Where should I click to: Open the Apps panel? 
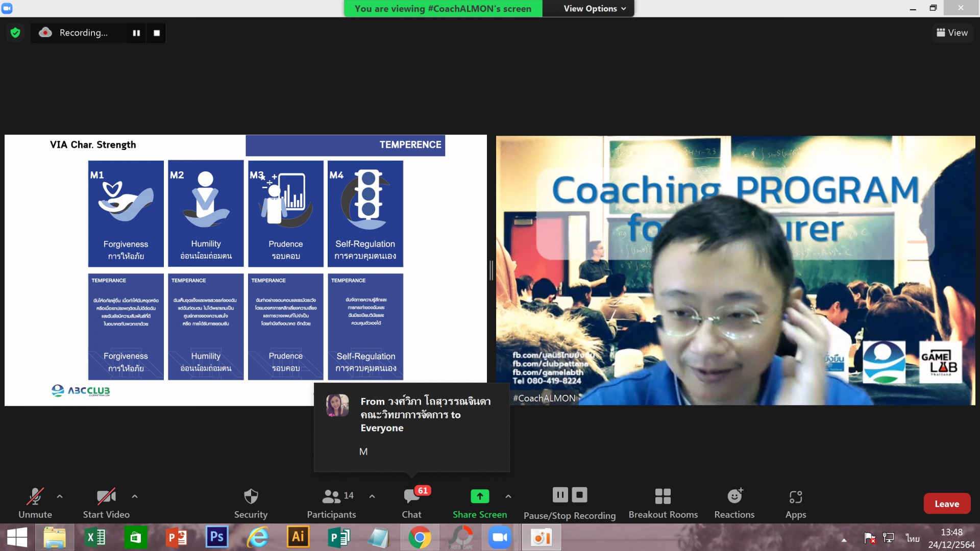[795, 503]
